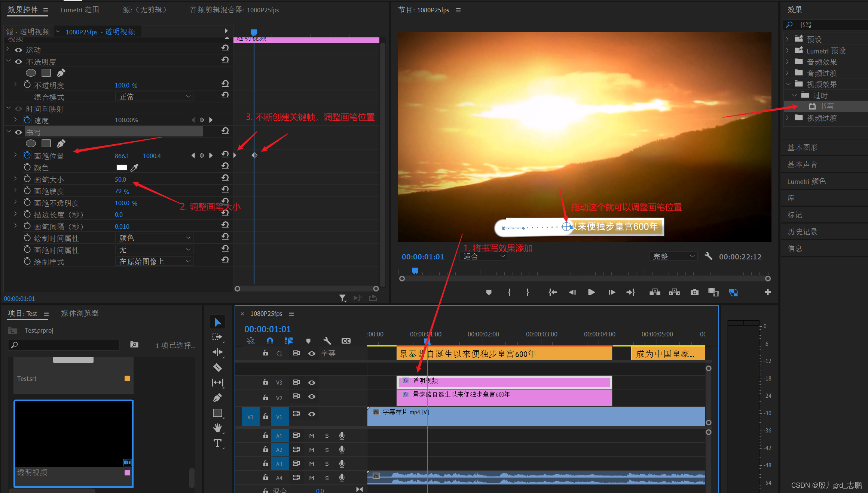Select the 透明视频 thumbnail in the project bin
This screenshot has width=868, height=493.
click(73, 434)
